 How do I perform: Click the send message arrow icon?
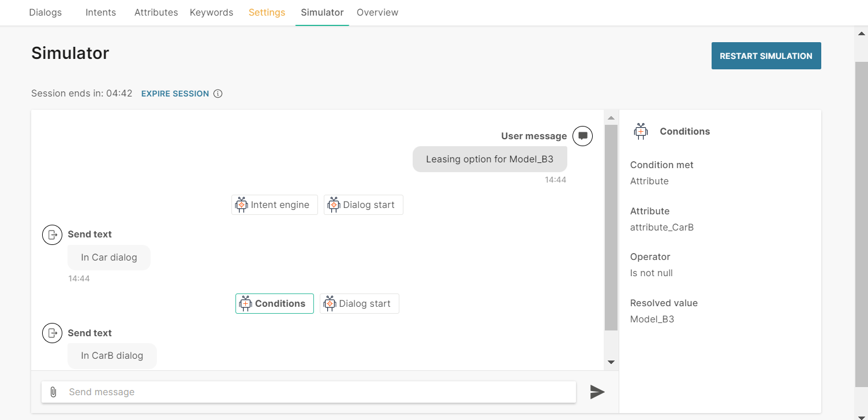coord(597,392)
